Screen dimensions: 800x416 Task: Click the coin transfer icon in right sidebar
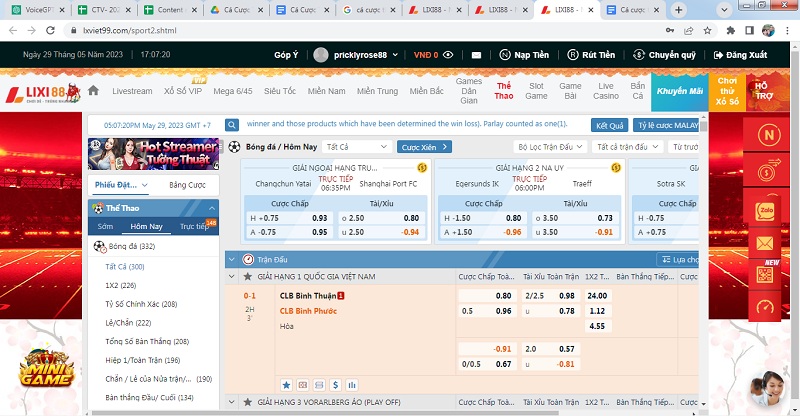767,170
